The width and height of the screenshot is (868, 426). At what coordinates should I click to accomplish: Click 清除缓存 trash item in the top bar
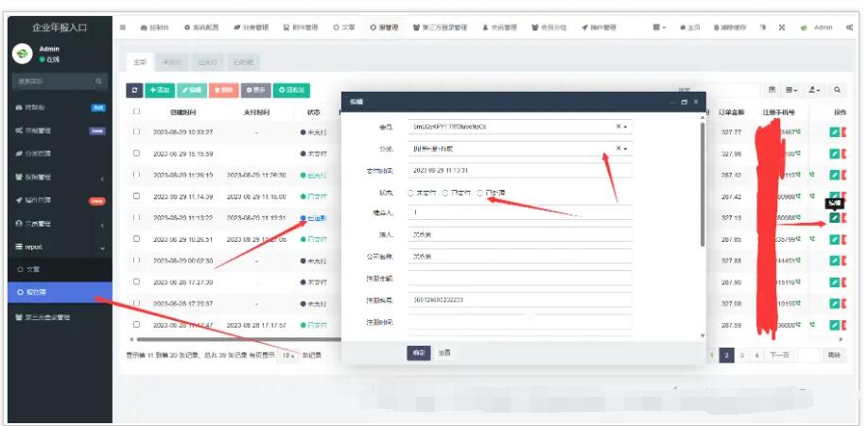pos(730,27)
